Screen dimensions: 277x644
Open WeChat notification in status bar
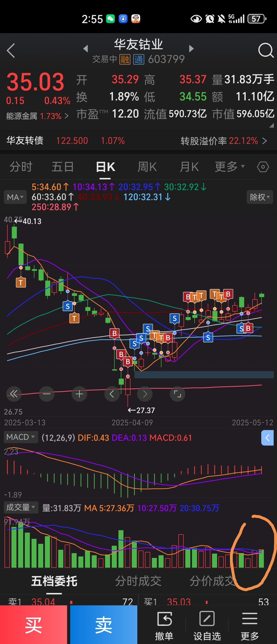110,19
